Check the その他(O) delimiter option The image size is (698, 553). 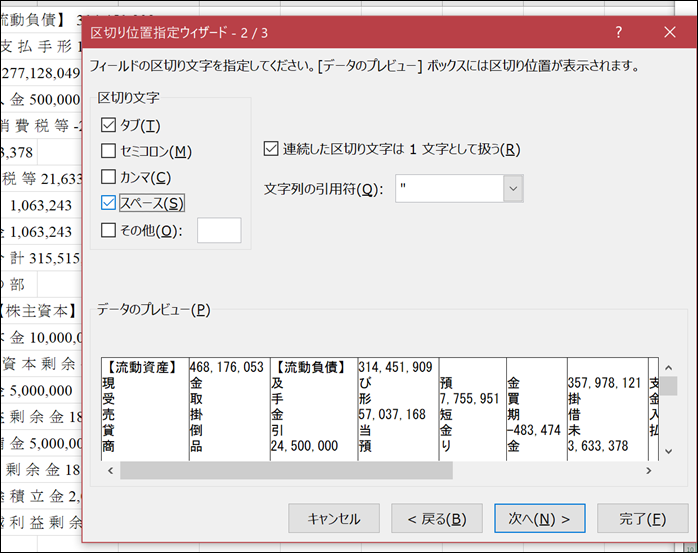tap(109, 230)
